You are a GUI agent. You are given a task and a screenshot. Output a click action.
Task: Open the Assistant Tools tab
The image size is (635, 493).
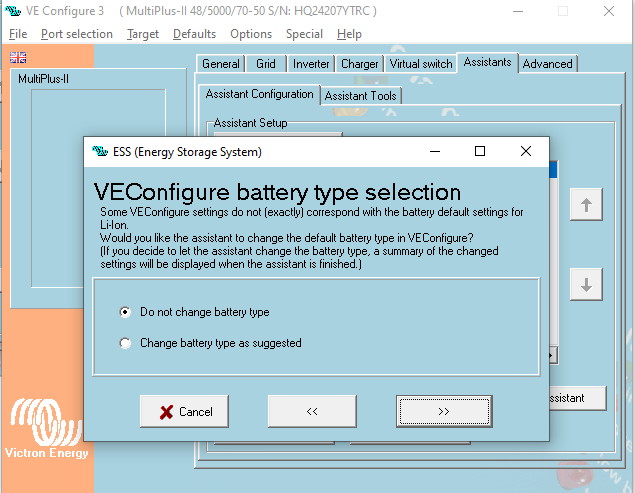(x=361, y=96)
